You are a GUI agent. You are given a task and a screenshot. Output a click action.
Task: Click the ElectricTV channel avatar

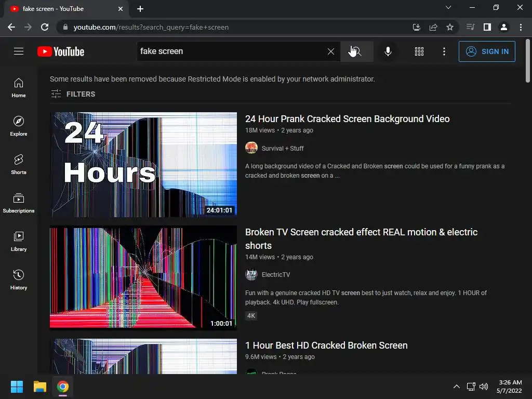click(x=251, y=274)
